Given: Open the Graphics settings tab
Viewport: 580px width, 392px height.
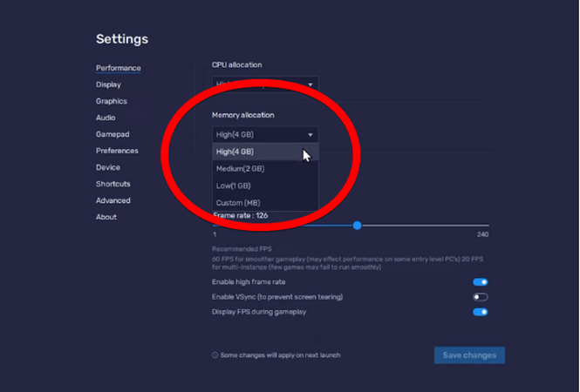Looking at the screenshot, I should [x=112, y=101].
